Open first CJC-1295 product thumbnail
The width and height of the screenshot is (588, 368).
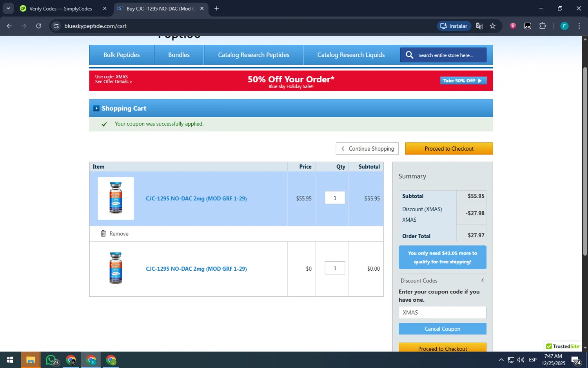point(116,198)
